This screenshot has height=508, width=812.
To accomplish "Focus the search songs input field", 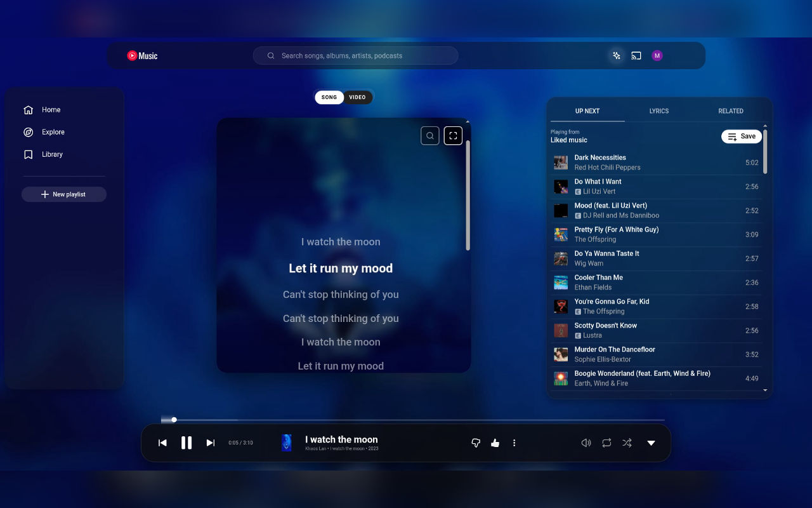I will tap(355, 56).
